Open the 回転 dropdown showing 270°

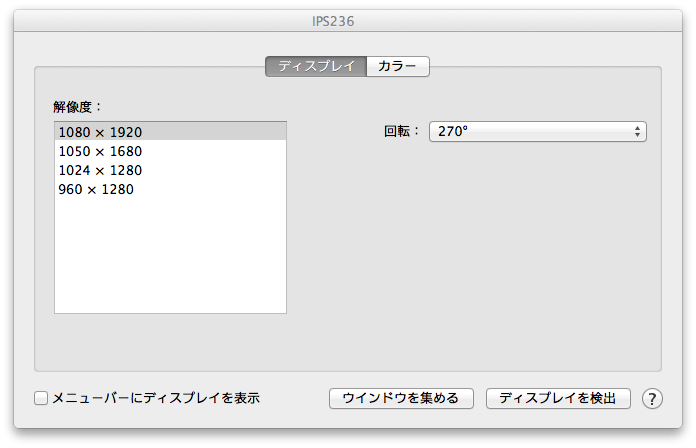(x=537, y=132)
